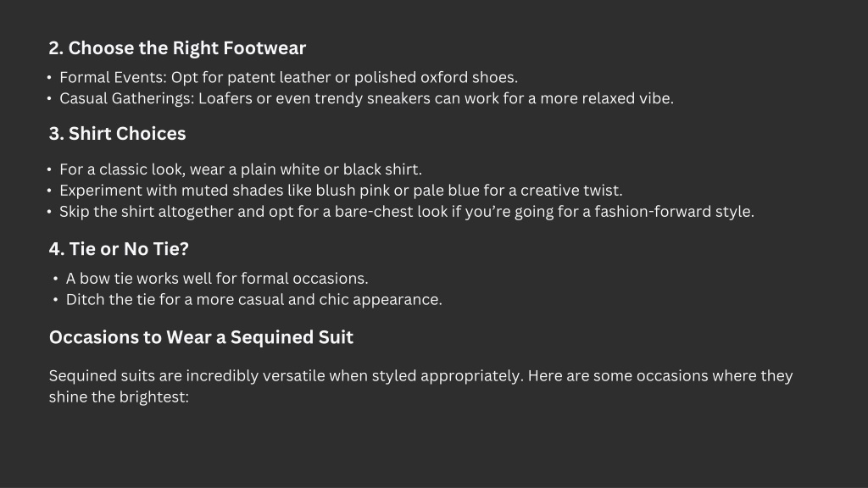Viewport: 868px width, 488px height.
Task: Click the paragraph starting "Sequined suits are incredibly"
Action: 420,386
